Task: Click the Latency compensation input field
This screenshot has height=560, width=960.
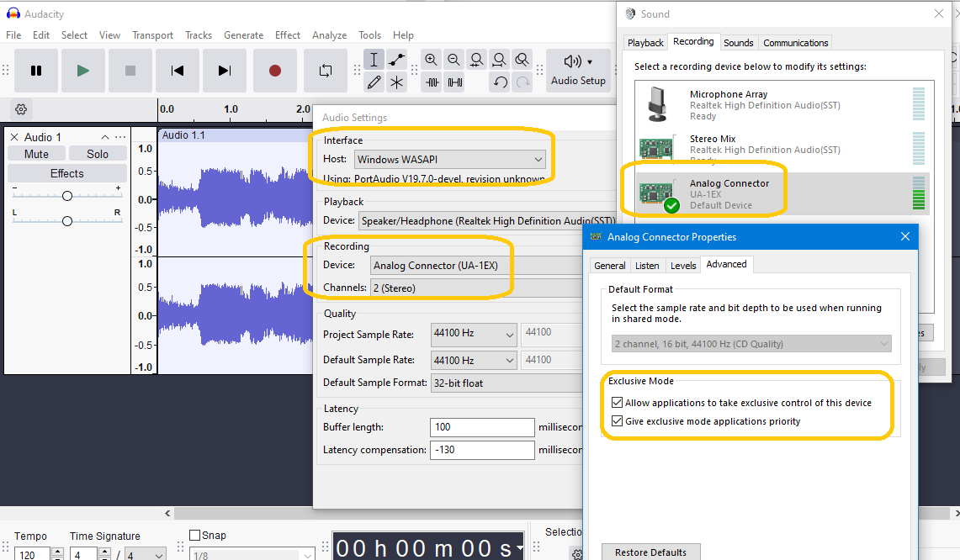Action: (482, 450)
